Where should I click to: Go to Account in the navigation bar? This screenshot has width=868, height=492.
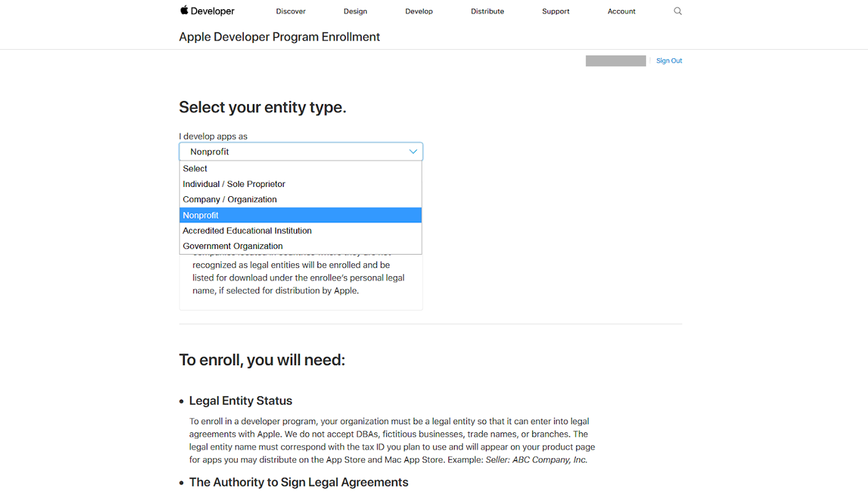tap(621, 11)
